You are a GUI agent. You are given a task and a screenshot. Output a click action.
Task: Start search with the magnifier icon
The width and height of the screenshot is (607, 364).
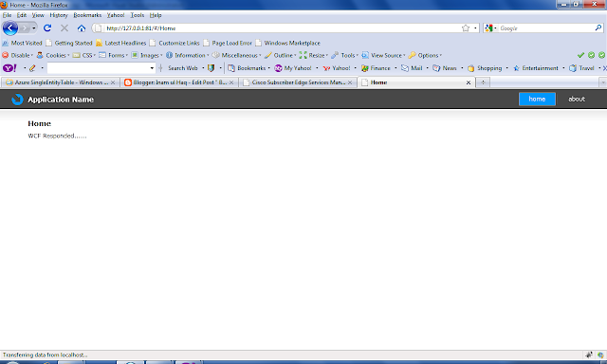[598, 27]
